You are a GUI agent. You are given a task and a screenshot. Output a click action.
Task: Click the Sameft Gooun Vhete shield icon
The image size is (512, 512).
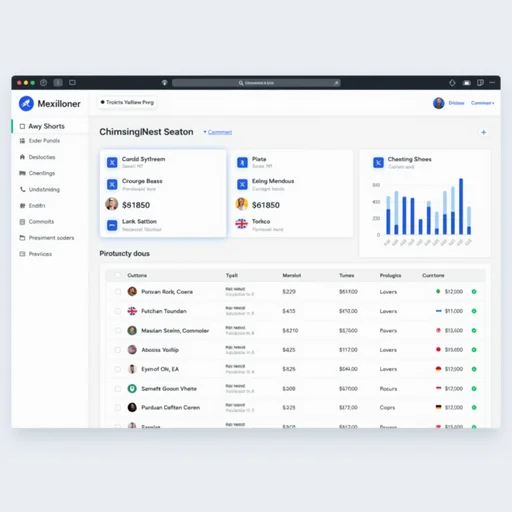coord(132,389)
